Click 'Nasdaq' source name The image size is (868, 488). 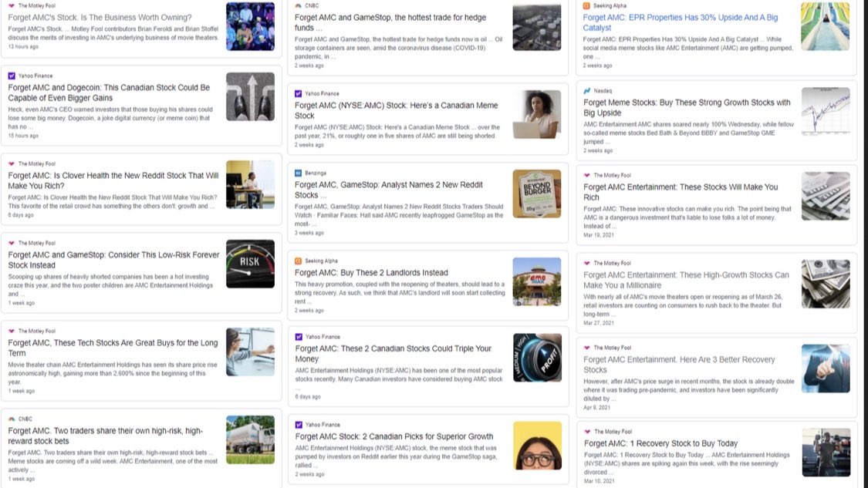[603, 90]
